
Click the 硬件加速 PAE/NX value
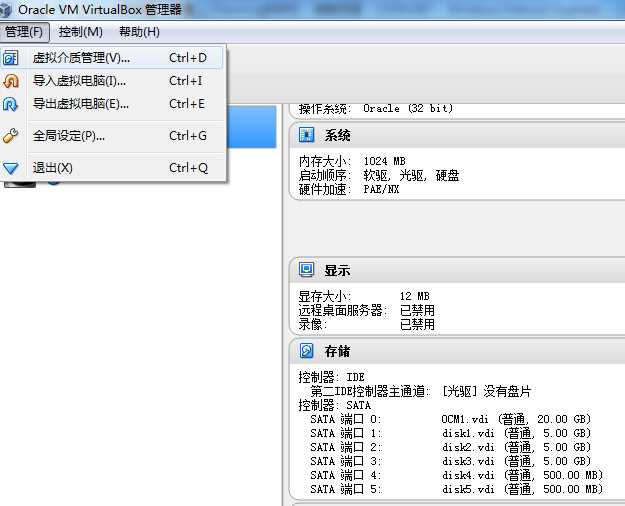pos(381,189)
